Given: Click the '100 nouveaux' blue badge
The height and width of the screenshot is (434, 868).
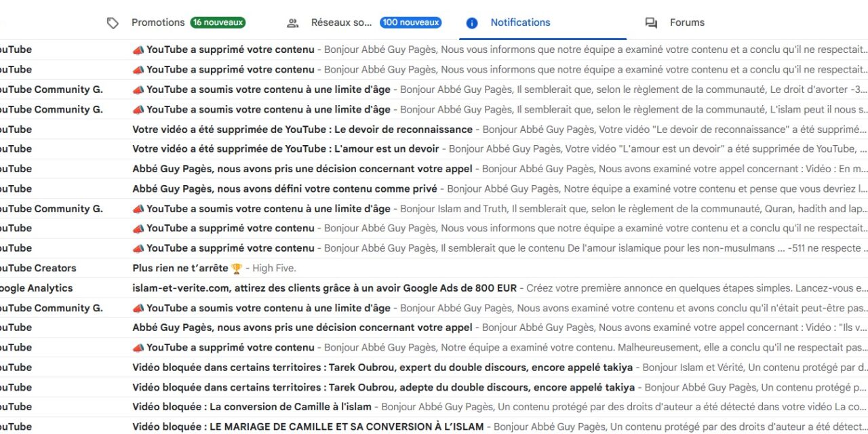Looking at the screenshot, I should (x=410, y=22).
